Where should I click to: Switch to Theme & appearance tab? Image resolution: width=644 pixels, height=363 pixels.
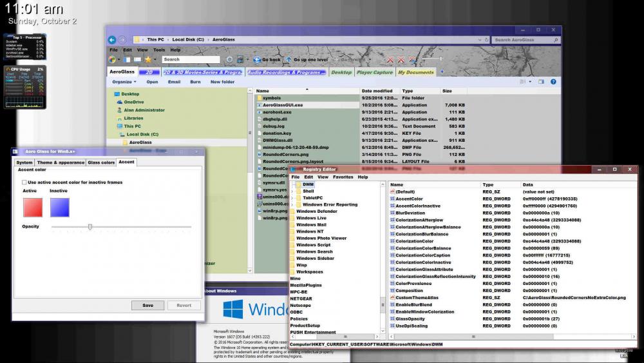pyautogui.click(x=60, y=162)
